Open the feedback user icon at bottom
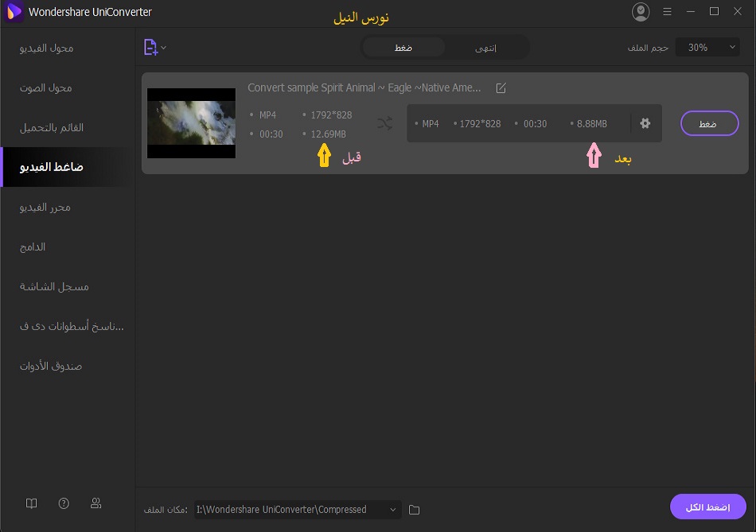Screen dimensions: 756x532 95,503
